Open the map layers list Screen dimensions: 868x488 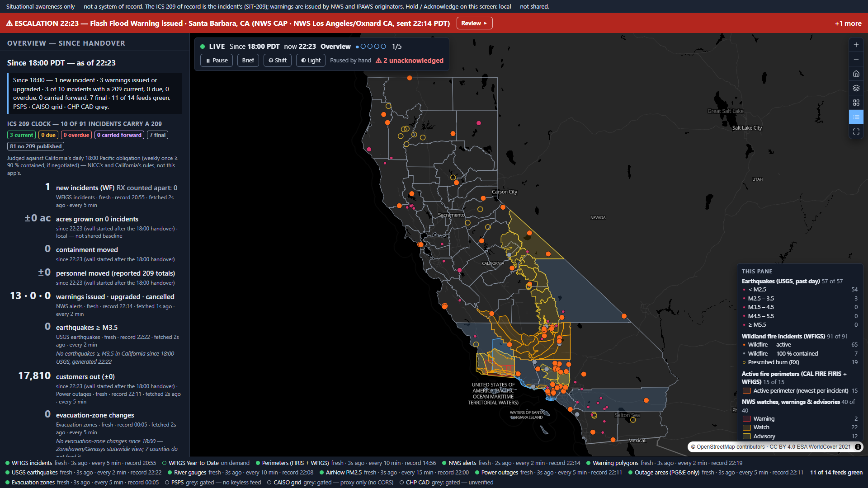856,88
